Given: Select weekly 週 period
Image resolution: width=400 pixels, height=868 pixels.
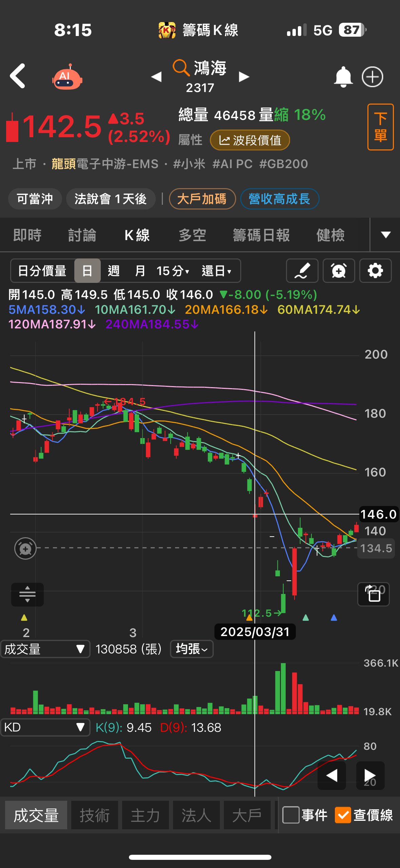Looking at the screenshot, I should pyautogui.click(x=114, y=271).
